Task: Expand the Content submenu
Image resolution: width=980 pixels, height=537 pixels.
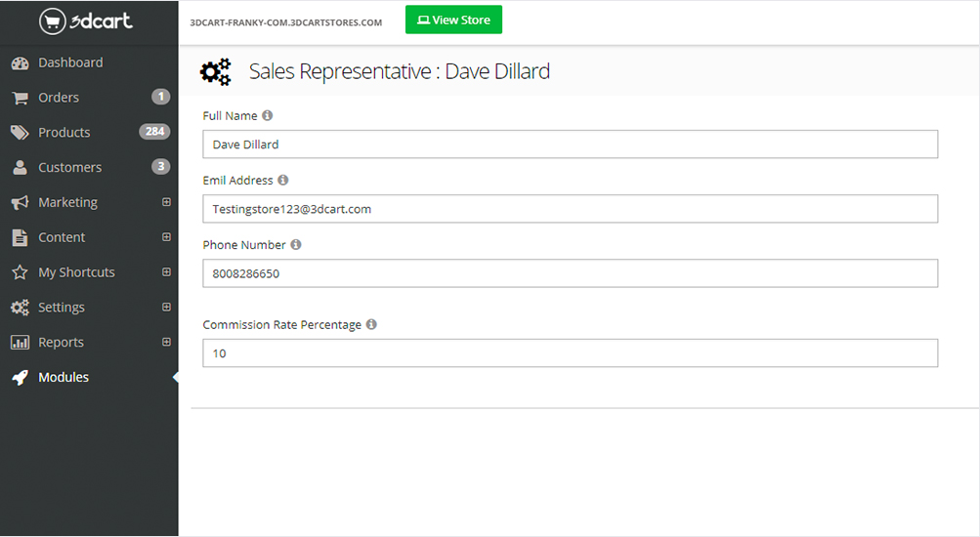Action: pyautogui.click(x=166, y=237)
